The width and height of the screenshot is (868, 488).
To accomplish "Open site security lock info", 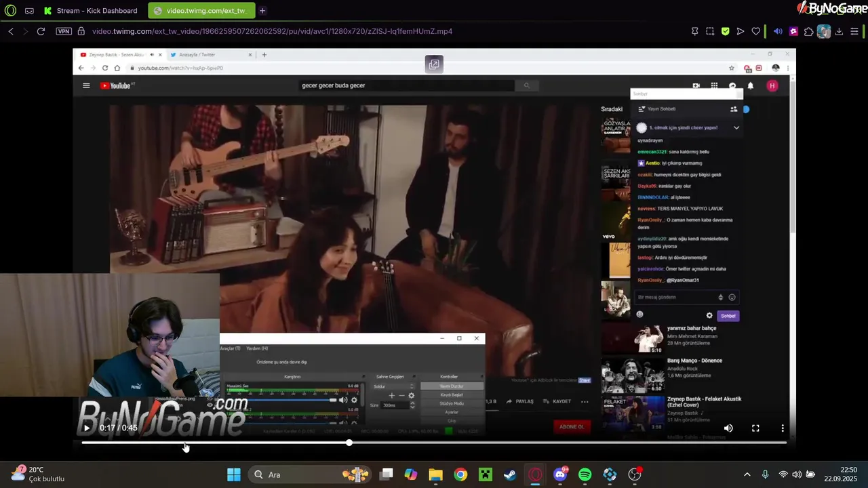I will [81, 31].
